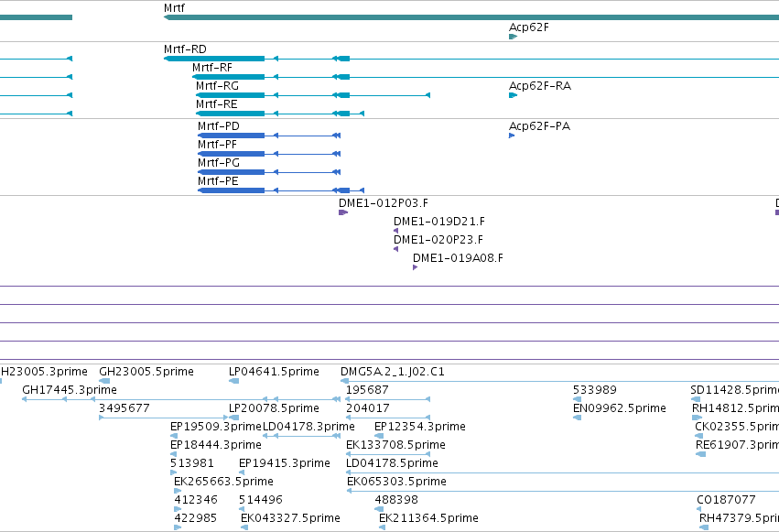The width and height of the screenshot is (779, 532).
Task: Click the Acp62F-PA protein label
Action: coord(539,126)
